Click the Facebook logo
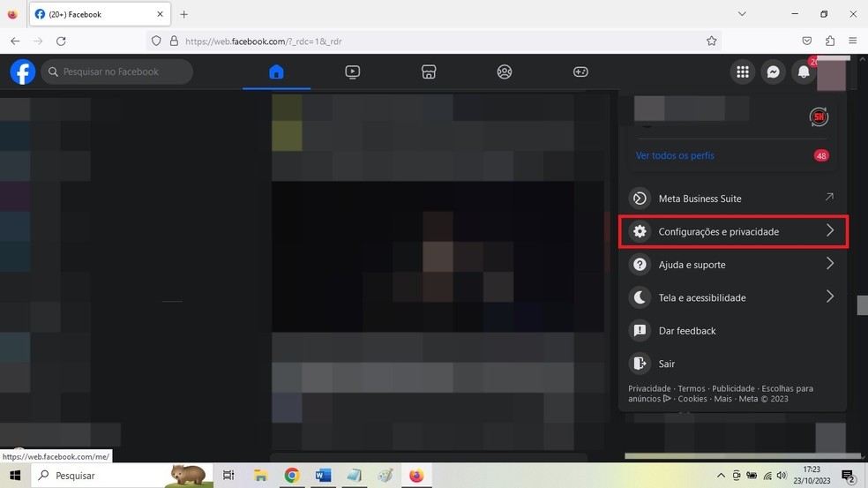 click(23, 72)
